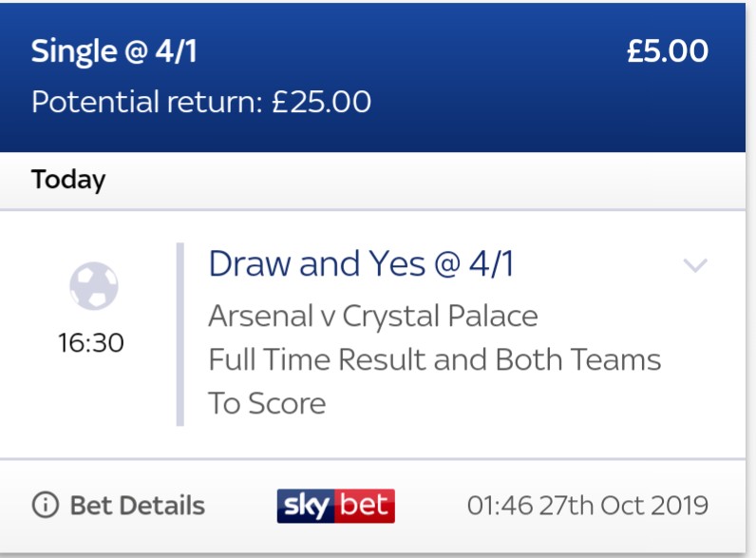
Task: Click the red bet part of the logo
Action: click(364, 506)
